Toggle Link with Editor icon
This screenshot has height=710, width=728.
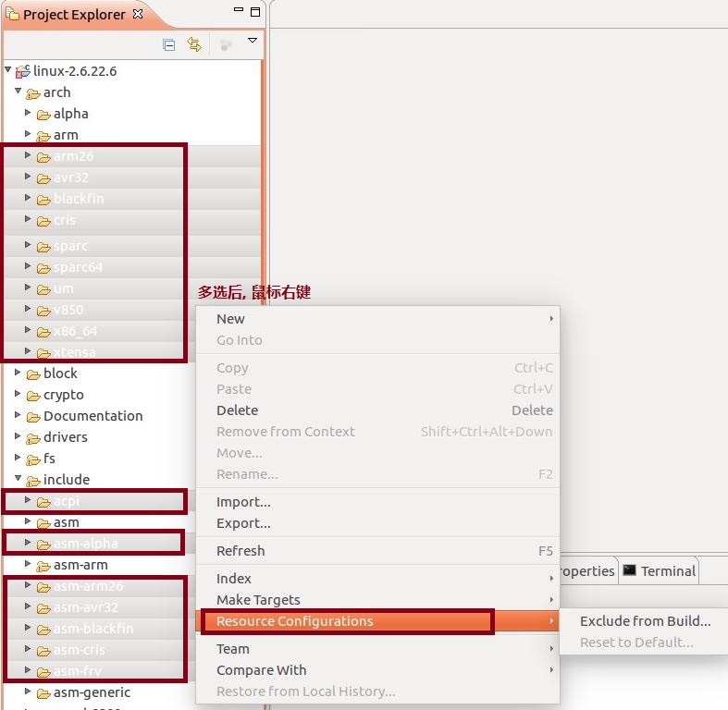pyautogui.click(x=194, y=43)
